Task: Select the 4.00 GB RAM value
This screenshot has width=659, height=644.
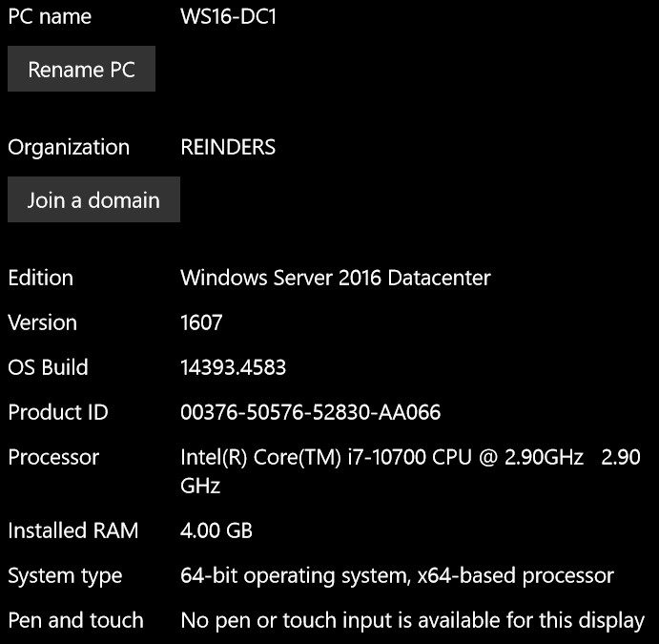Action: coord(216,530)
